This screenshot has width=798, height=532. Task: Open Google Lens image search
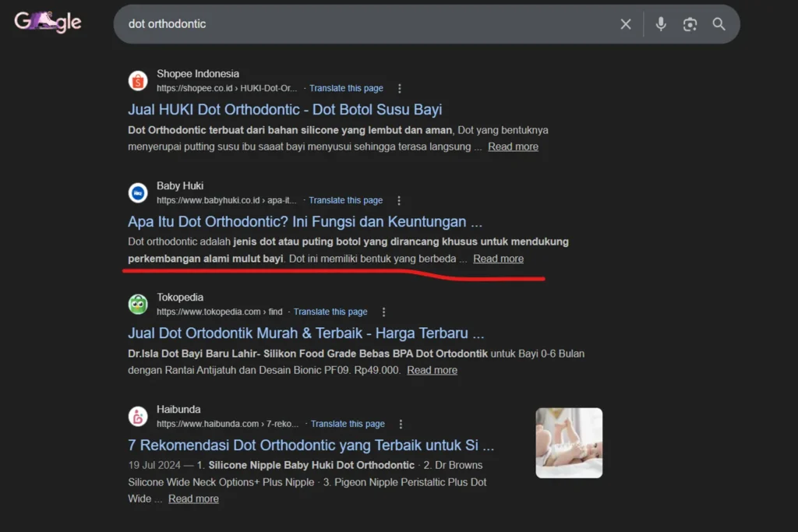point(690,24)
